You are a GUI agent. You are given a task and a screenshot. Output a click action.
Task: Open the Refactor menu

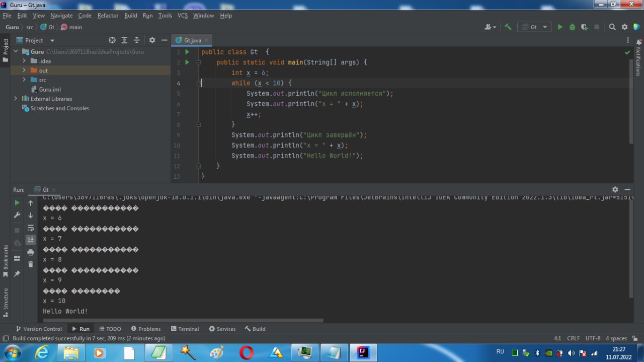tap(108, 16)
